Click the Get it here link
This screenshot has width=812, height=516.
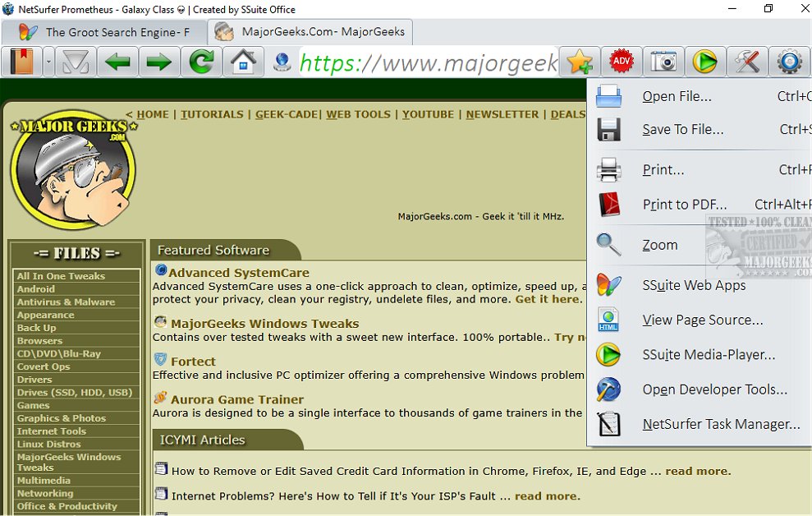[x=548, y=299]
